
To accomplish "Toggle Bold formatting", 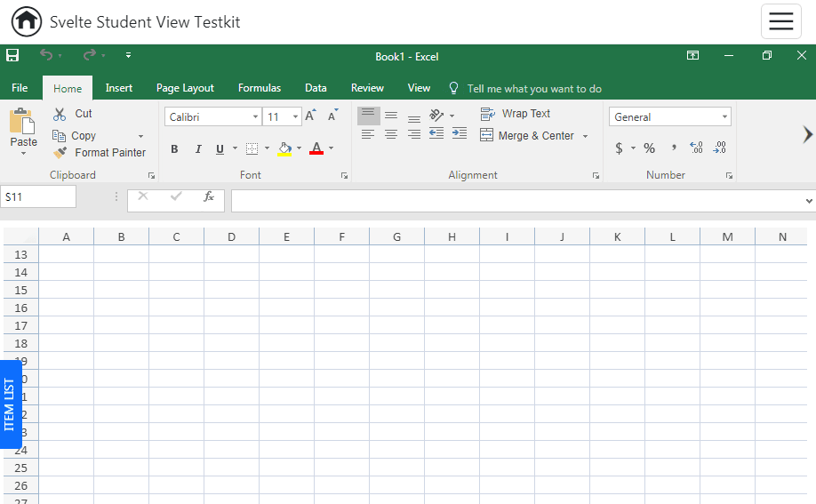I will pos(174,149).
